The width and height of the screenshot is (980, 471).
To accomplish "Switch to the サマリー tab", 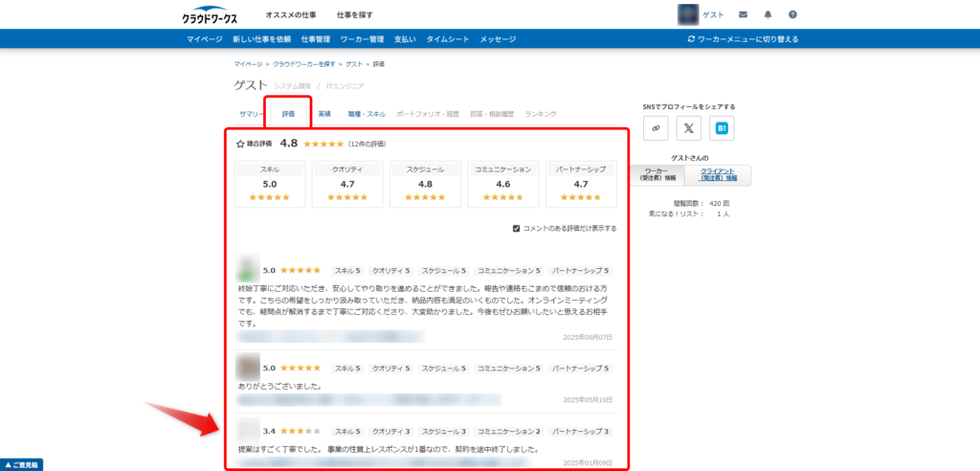I will (251, 114).
